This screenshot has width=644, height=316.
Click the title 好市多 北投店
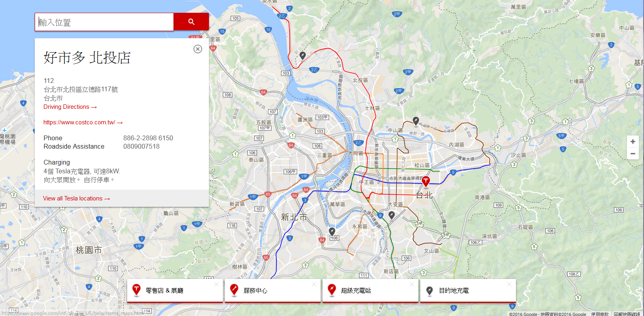87,57
